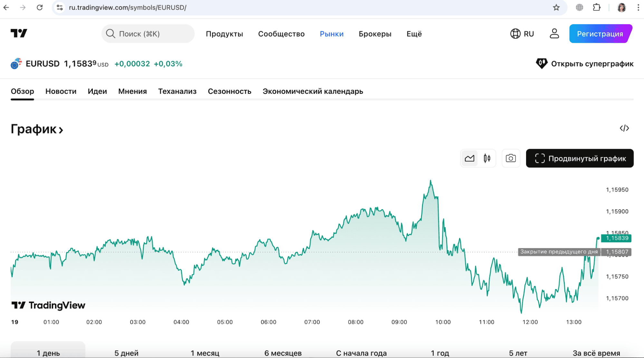Switch chart to candlestick style
This screenshot has height=358, width=644.
tap(487, 158)
